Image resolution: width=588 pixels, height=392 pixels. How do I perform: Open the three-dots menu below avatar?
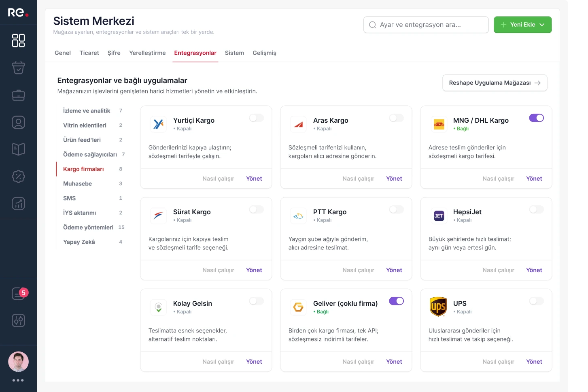18,380
